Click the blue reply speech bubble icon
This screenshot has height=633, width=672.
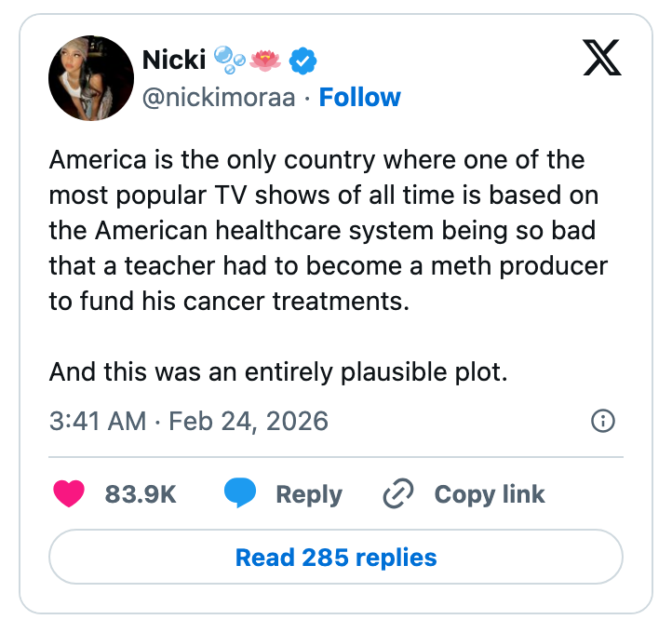pyautogui.click(x=240, y=494)
